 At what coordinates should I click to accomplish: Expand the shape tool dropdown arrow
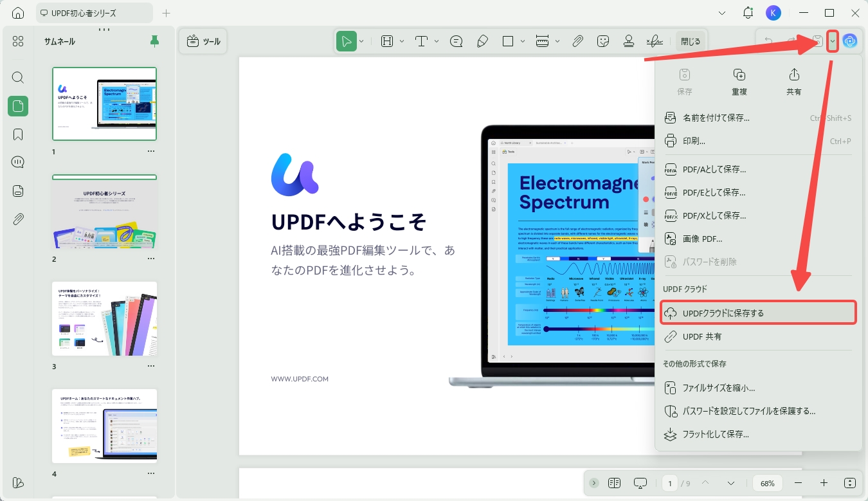[523, 41]
